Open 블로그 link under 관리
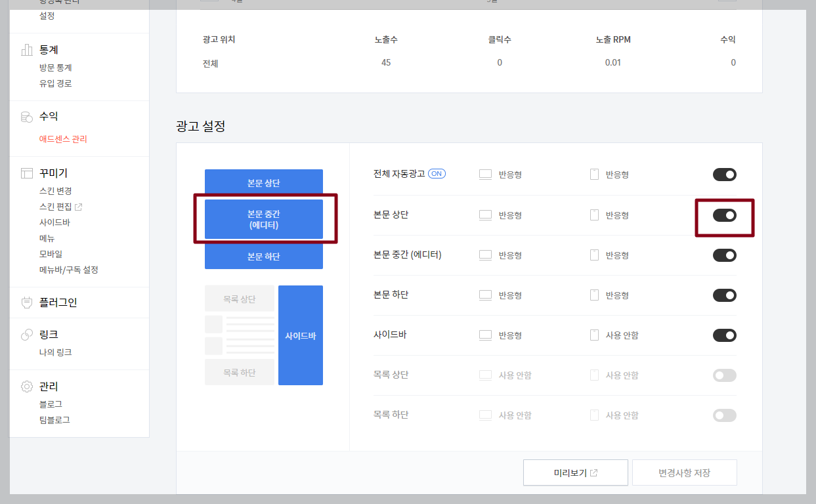The image size is (816, 504). (x=51, y=404)
